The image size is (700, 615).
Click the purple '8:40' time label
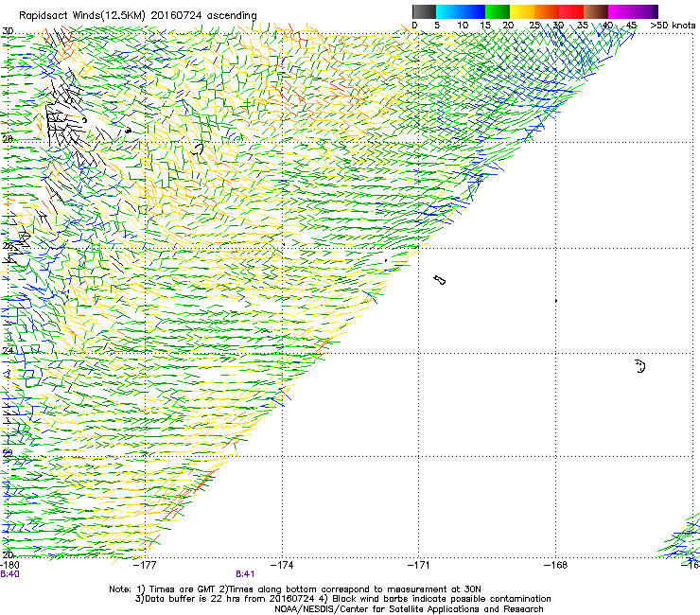[x=9, y=574]
